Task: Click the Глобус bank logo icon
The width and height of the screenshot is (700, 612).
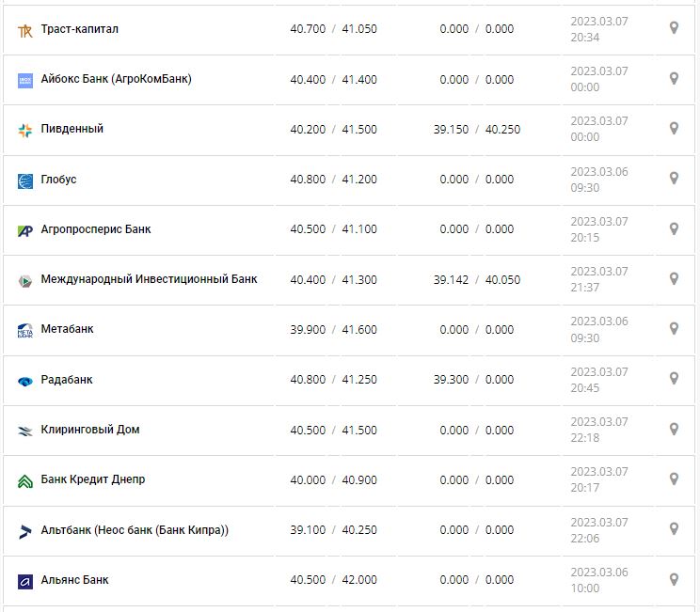Action: tap(25, 180)
